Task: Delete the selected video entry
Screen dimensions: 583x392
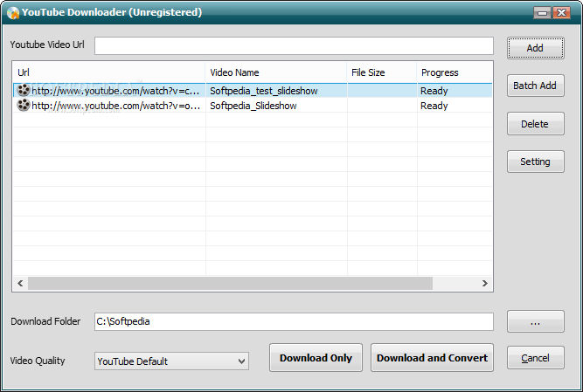Action: click(536, 124)
